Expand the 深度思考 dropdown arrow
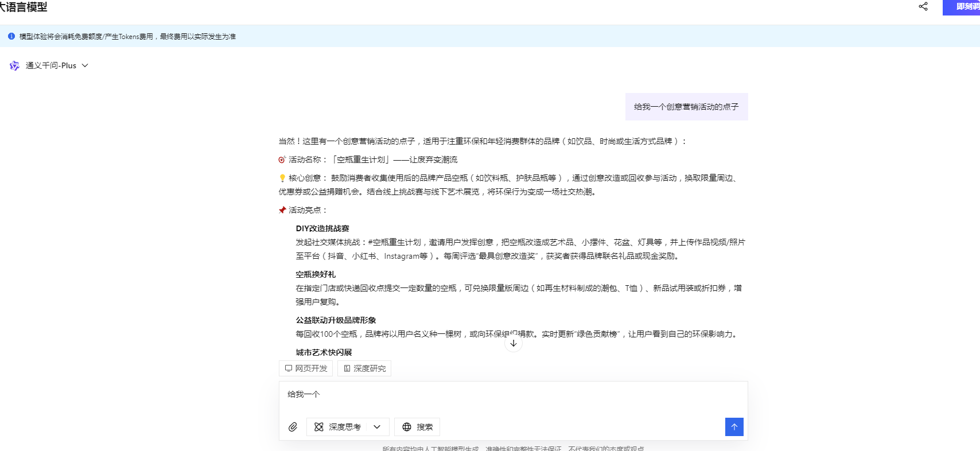 coord(377,427)
